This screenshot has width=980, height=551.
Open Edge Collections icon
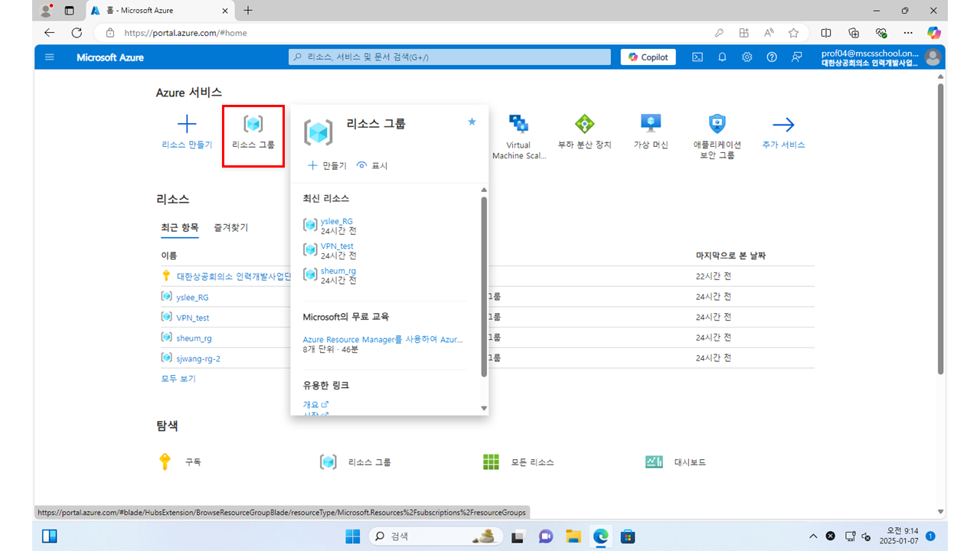coord(854,33)
